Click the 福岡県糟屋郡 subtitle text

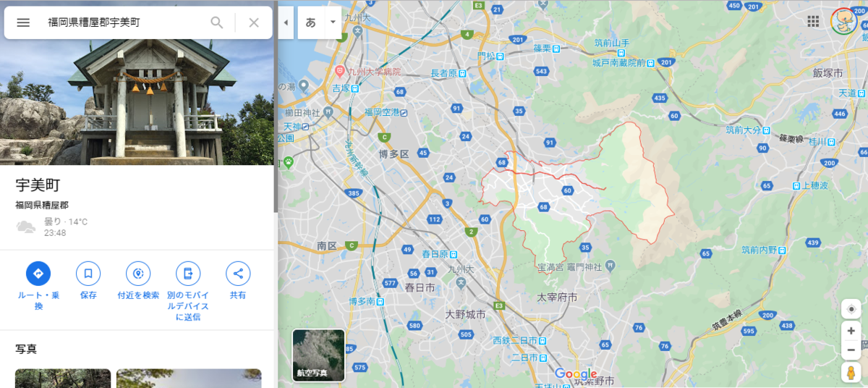[42, 206]
